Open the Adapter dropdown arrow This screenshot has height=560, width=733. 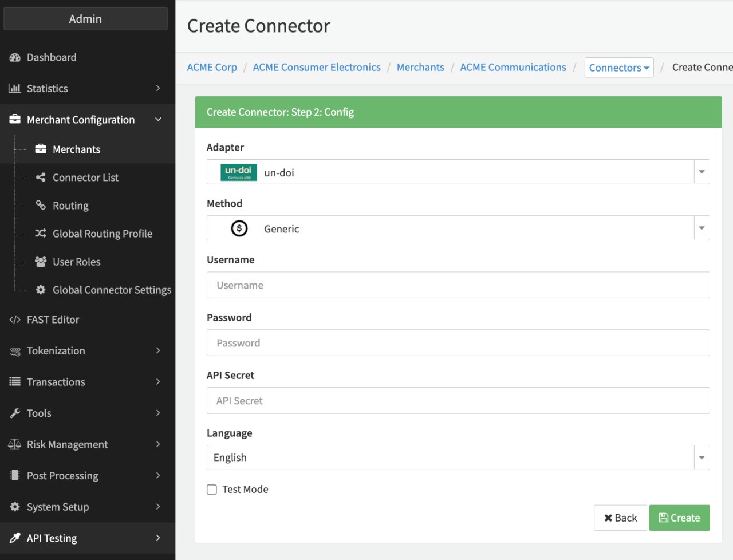coord(702,172)
